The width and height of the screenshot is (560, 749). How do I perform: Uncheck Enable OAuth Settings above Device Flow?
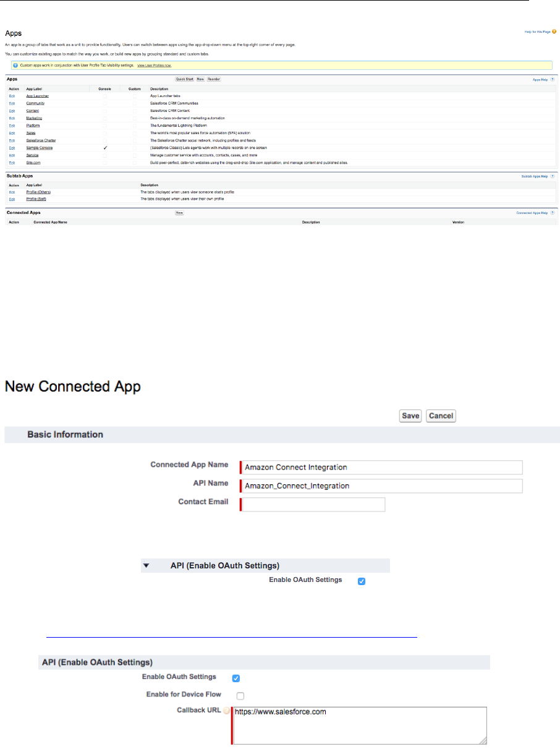pos(235,678)
